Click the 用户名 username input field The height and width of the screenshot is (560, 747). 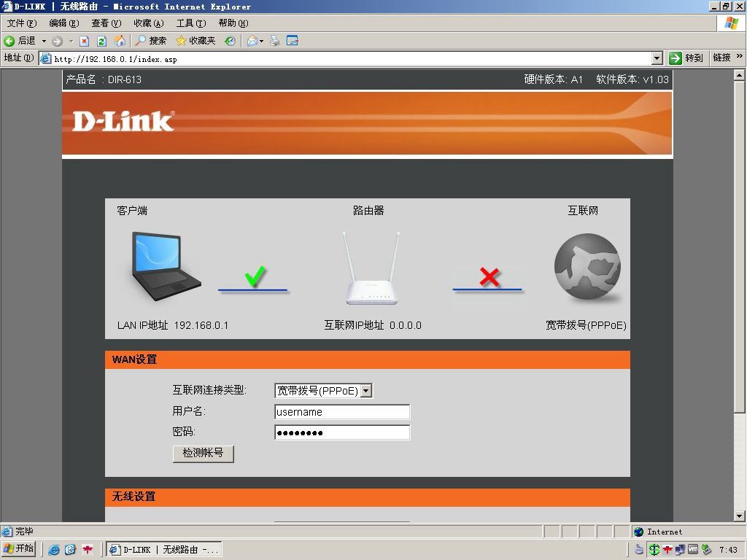(342, 412)
